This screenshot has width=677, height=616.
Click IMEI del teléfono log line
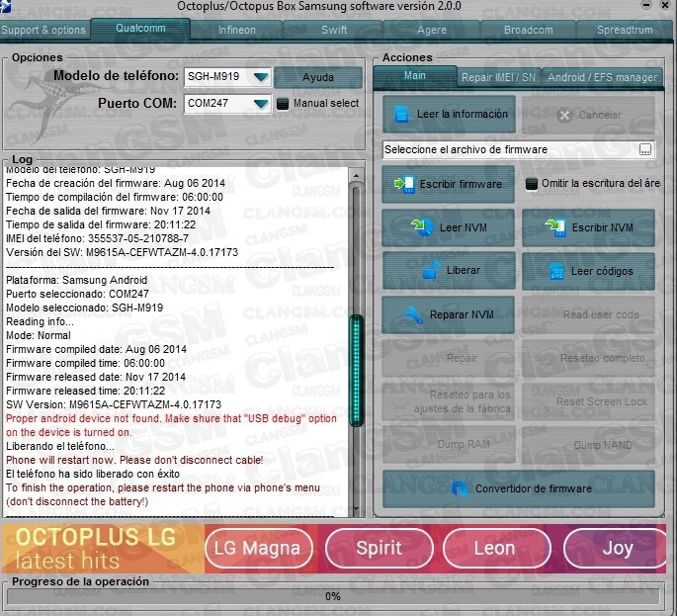pos(97,238)
